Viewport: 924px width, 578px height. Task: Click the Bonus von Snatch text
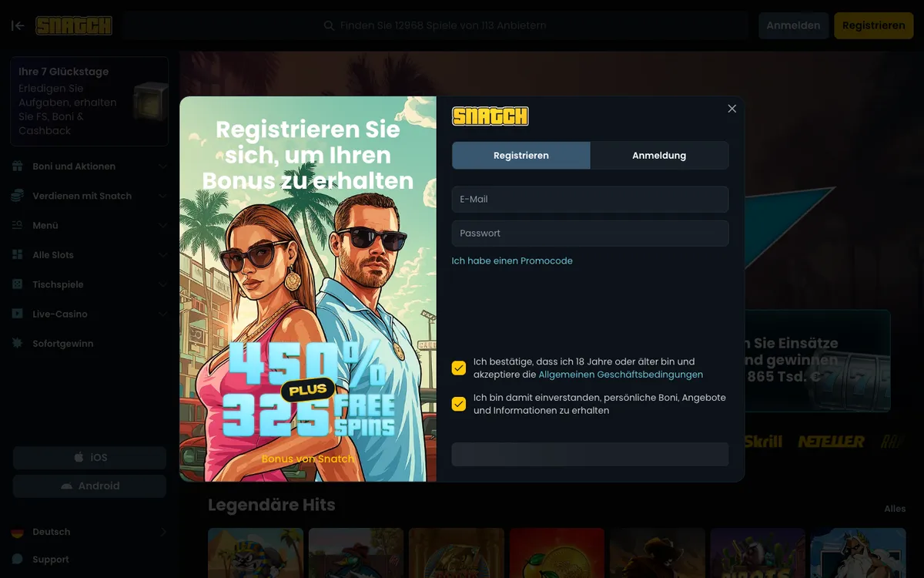[x=308, y=459]
